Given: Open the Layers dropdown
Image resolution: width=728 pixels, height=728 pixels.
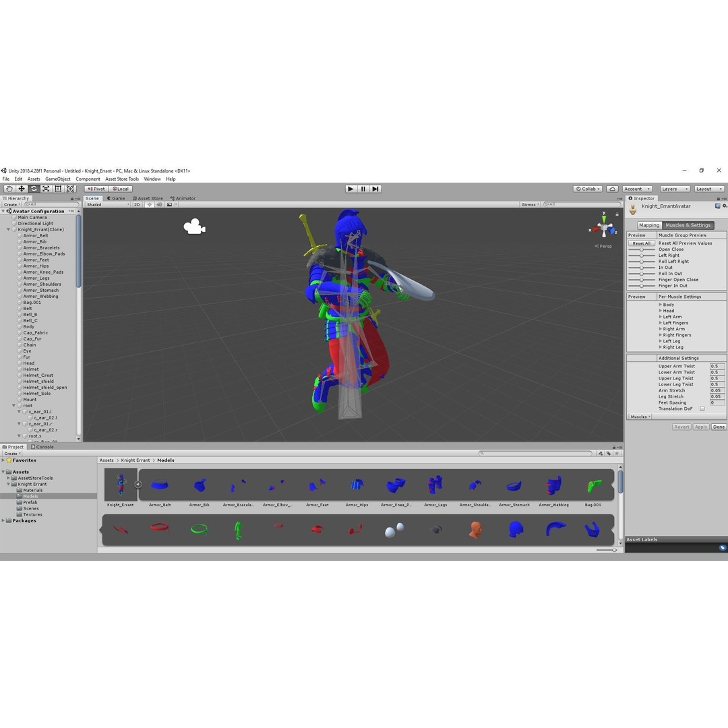Looking at the screenshot, I should click(675, 189).
